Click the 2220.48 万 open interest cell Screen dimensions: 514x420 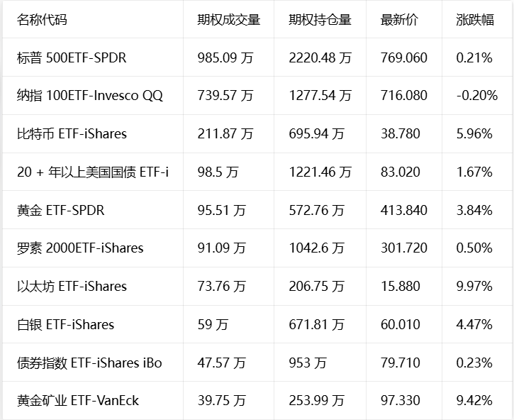320,57
